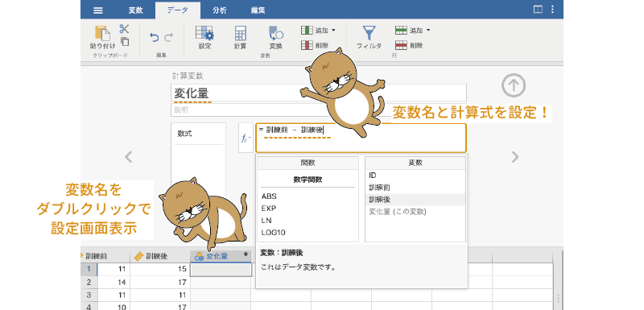Click the copy icon
This screenshot has width=644, height=310.
[x=125, y=41]
